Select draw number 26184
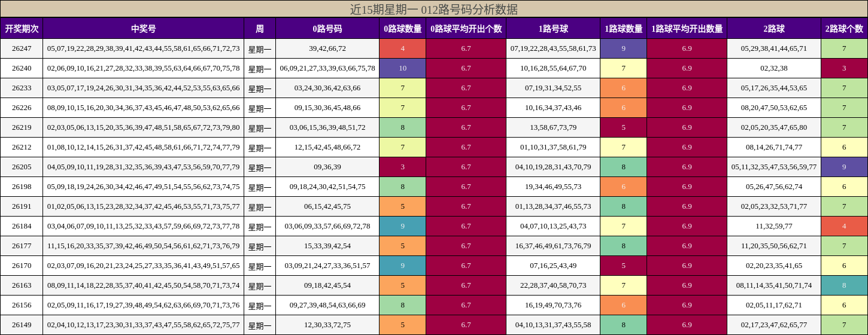 [22, 226]
